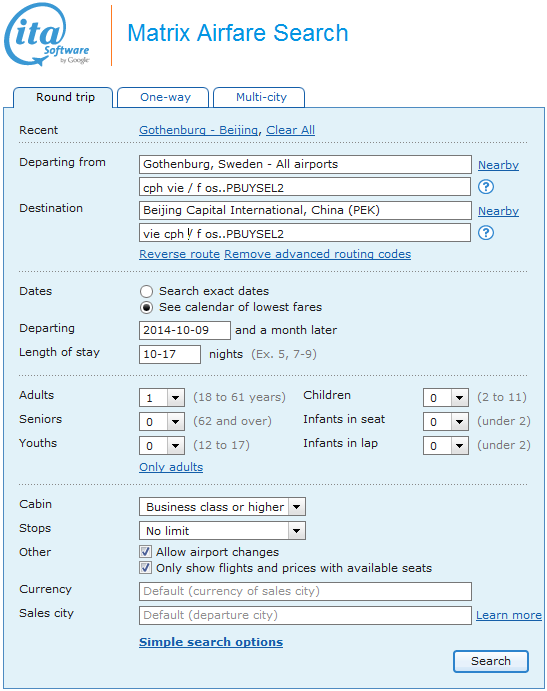Switch to the Multi-city tab

[259, 97]
